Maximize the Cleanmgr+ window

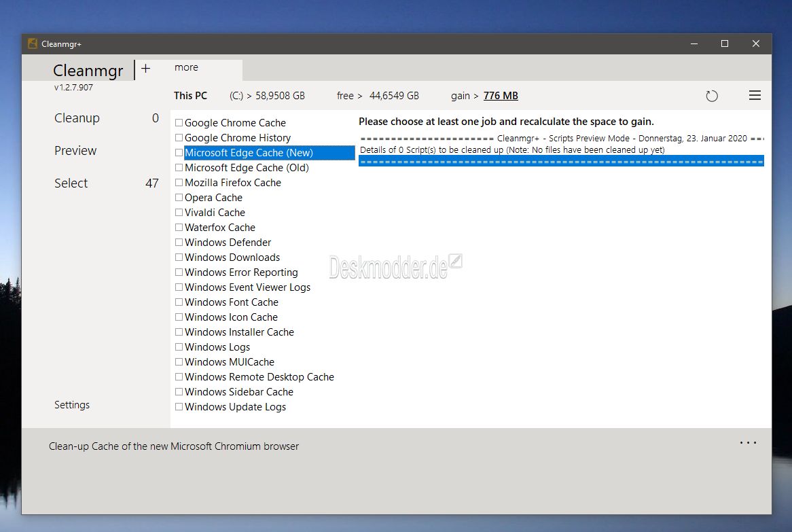click(x=725, y=44)
